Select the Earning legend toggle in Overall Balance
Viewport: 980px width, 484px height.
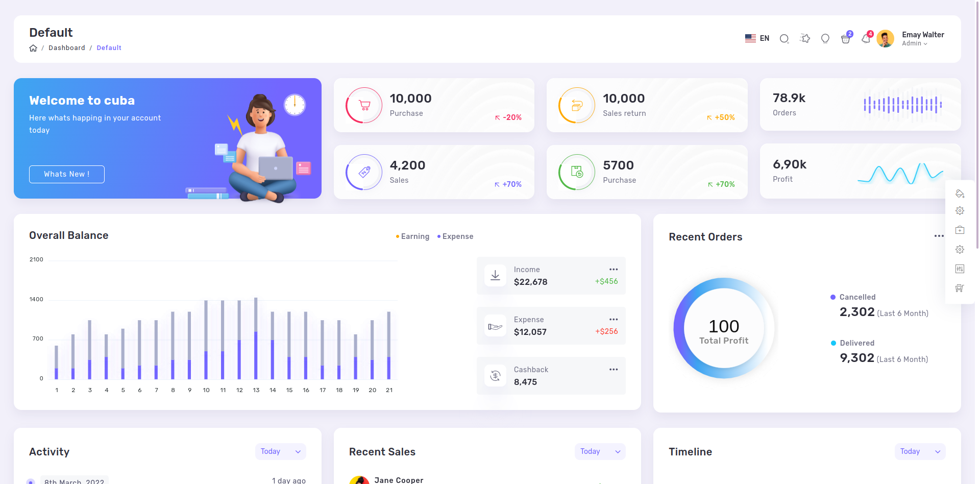click(x=412, y=236)
